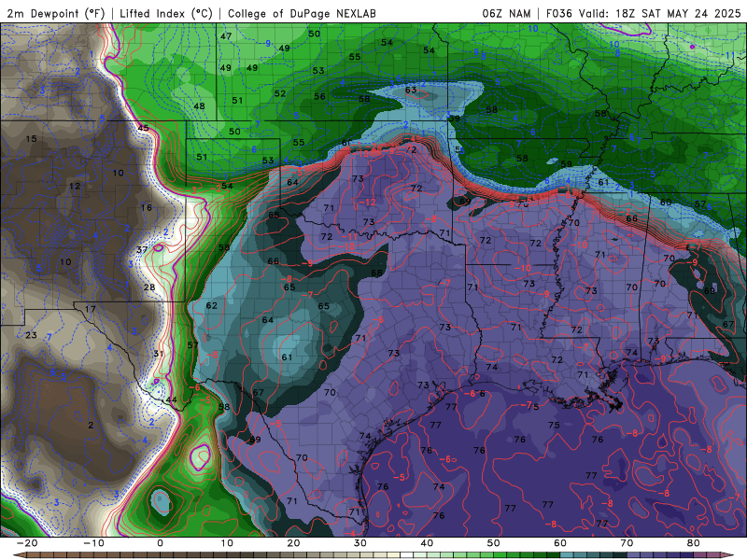Click the dewpoint value '15' on the map
This screenshot has height=560, width=747.
[x=31, y=139]
